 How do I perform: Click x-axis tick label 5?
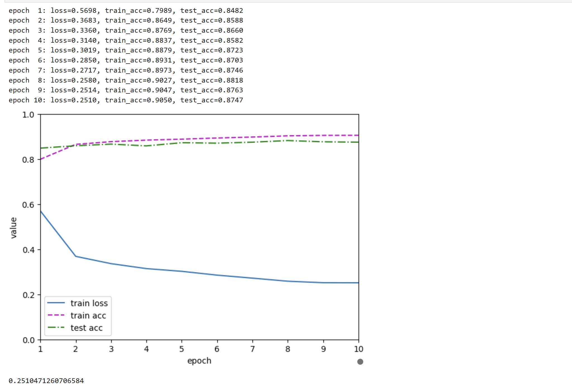click(x=182, y=349)
